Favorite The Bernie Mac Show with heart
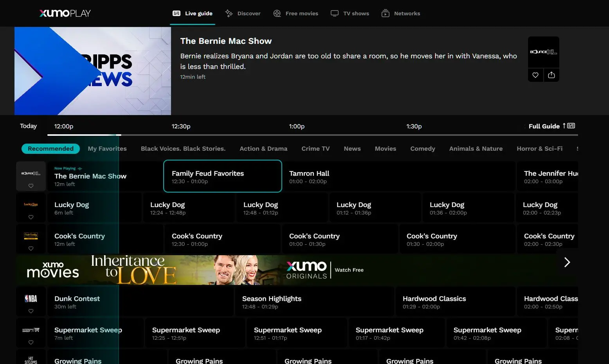Viewport: 609px width, 364px height. [x=535, y=75]
